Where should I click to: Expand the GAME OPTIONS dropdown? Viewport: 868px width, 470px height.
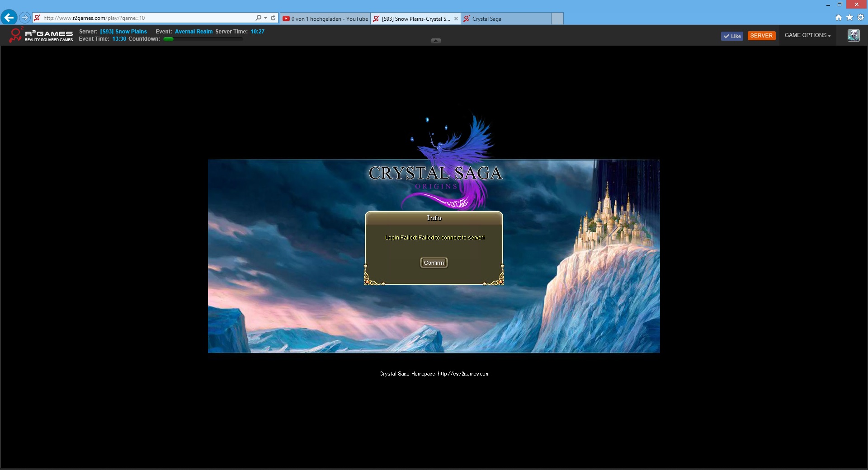coord(807,35)
